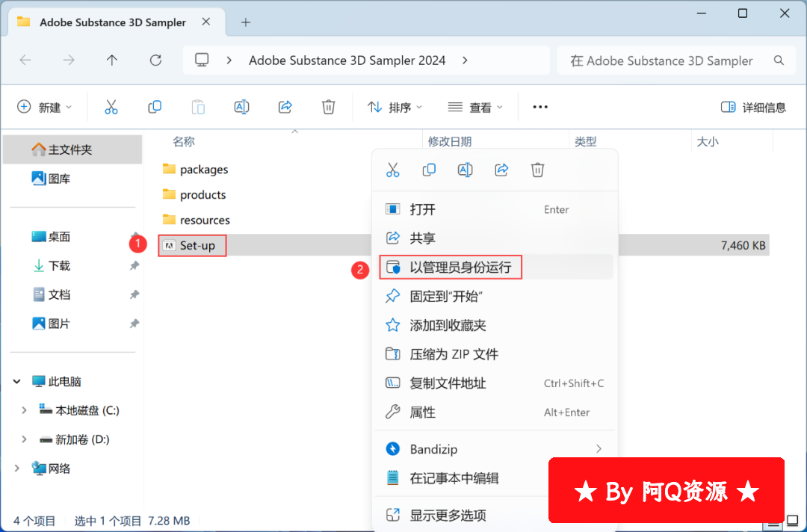Expand the Bandizip submenu arrow
The height and width of the screenshot is (532, 807).
[x=599, y=449]
